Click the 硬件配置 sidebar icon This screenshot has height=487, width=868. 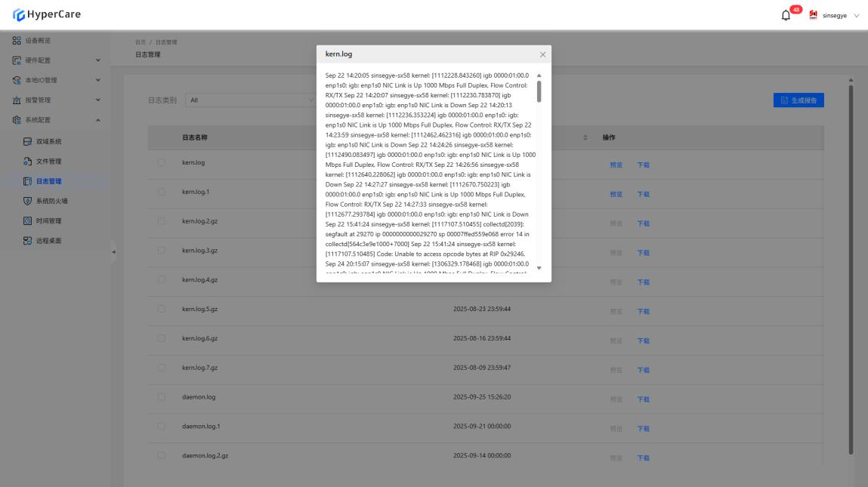coord(17,60)
